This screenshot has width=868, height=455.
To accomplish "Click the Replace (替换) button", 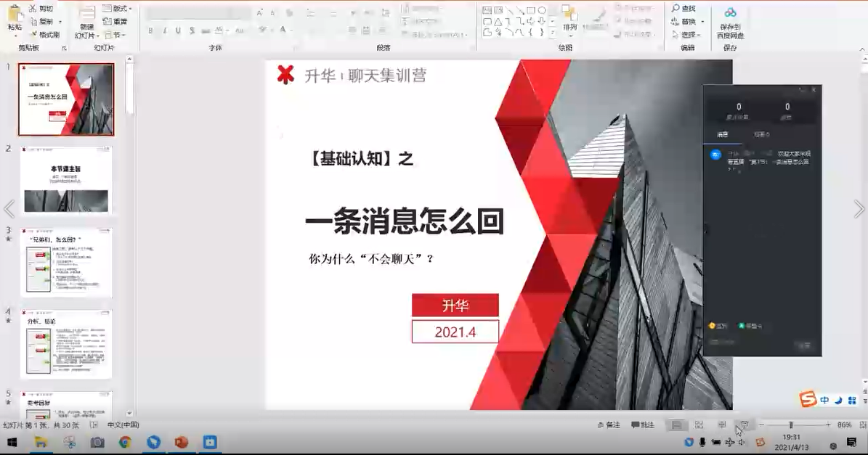I will (687, 22).
